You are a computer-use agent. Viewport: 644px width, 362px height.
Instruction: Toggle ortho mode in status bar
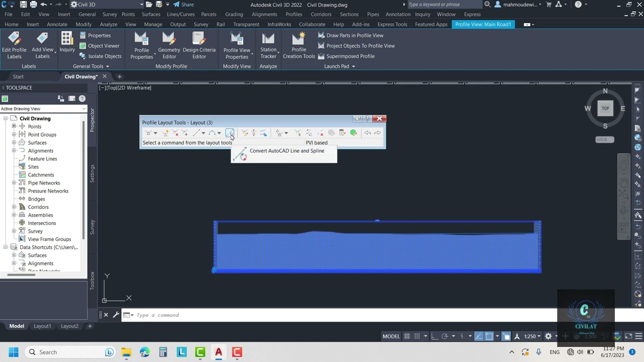click(434, 336)
